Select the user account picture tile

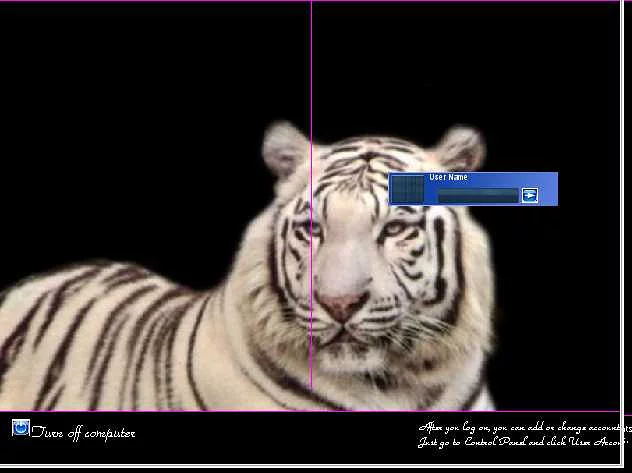[407, 189]
